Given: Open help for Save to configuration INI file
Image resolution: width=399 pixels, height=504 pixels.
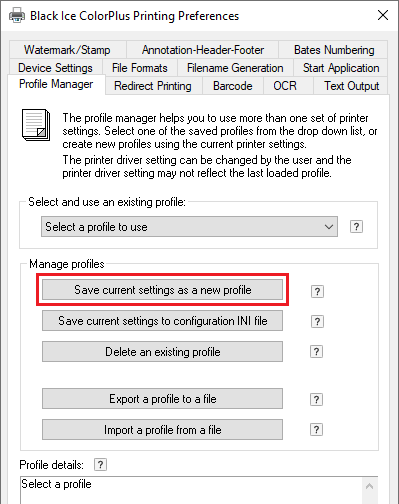Looking at the screenshot, I should [317, 322].
